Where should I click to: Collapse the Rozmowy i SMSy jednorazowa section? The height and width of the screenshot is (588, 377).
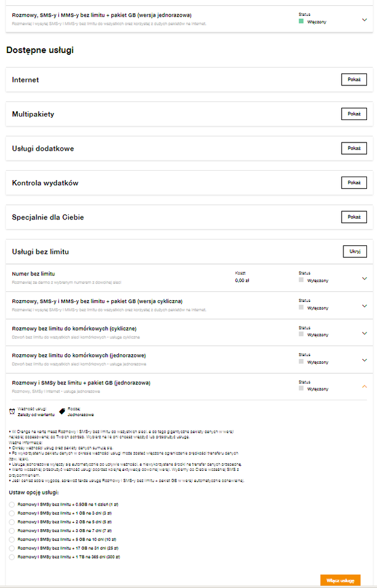point(365,386)
